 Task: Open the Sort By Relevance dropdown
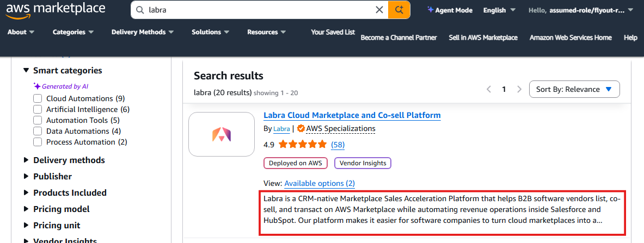click(x=574, y=89)
